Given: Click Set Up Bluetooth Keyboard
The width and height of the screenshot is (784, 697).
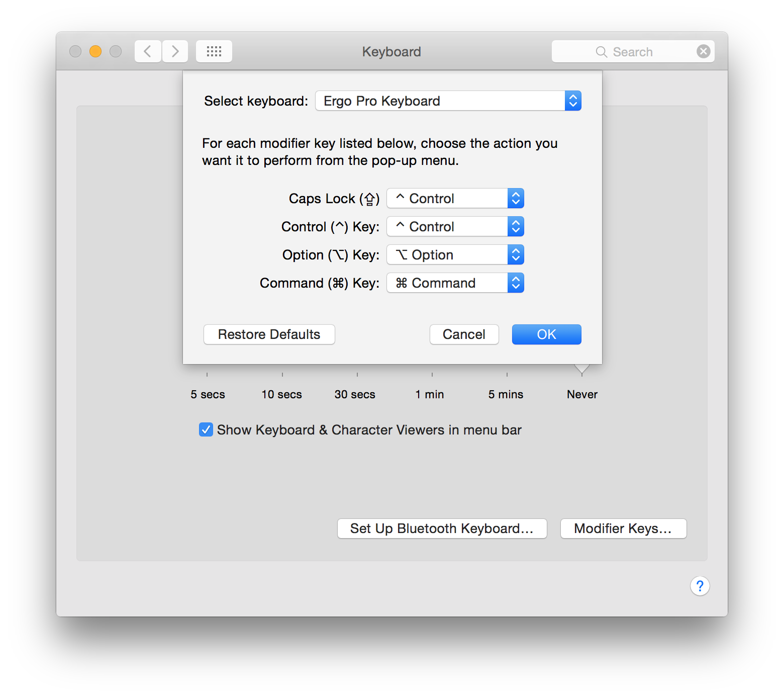Looking at the screenshot, I should point(442,529).
